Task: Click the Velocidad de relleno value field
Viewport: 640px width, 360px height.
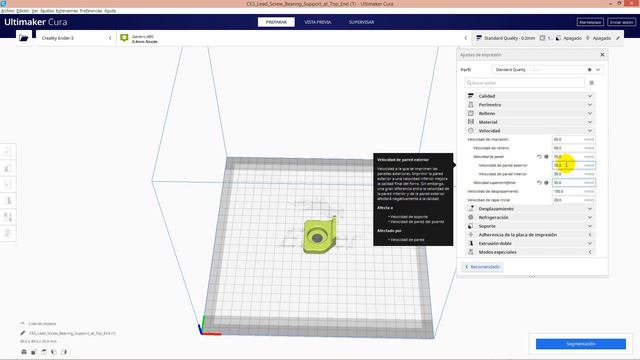Action: coord(573,148)
